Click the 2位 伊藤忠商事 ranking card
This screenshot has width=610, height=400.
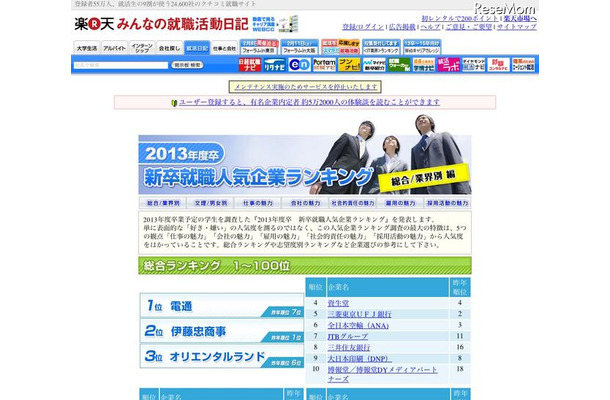point(222,331)
